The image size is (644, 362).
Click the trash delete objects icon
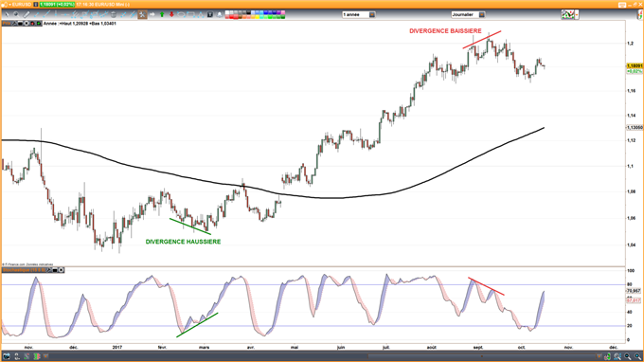114,14
